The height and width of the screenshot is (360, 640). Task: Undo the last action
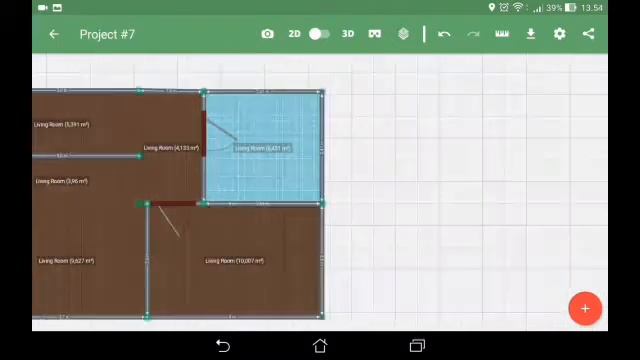(444, 34)
